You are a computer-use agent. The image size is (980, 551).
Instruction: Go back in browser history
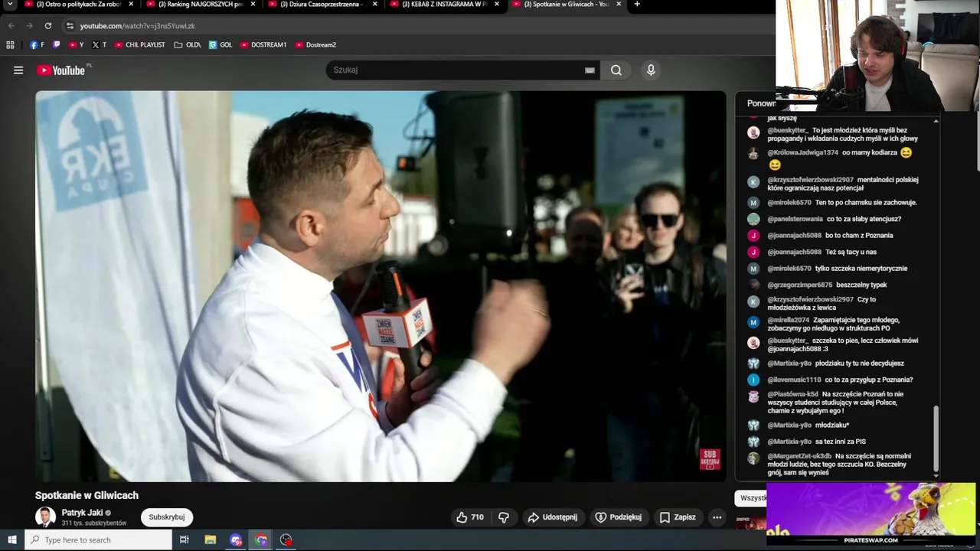(x=11, y=26)
